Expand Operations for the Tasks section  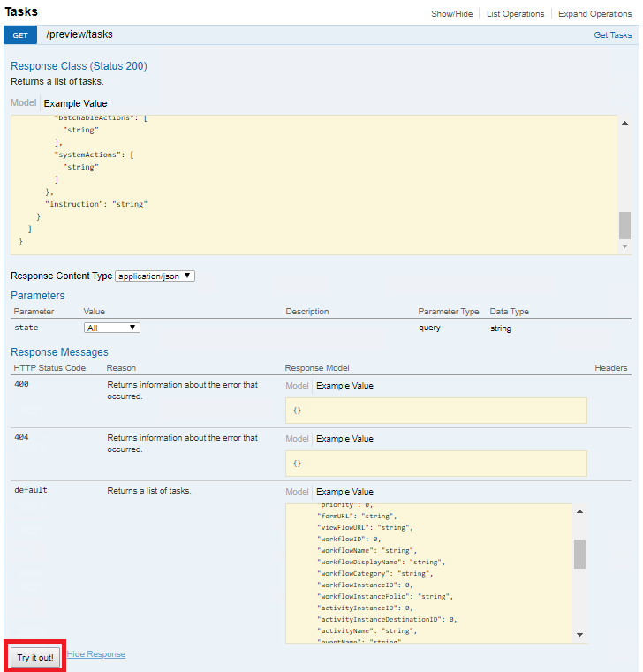(x=594, y=14)
